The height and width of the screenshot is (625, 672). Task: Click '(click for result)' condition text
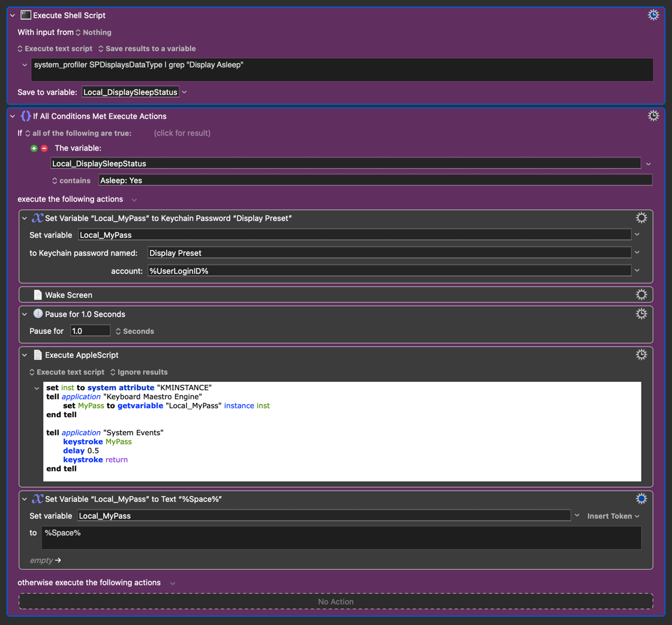(x=182, y=133)
